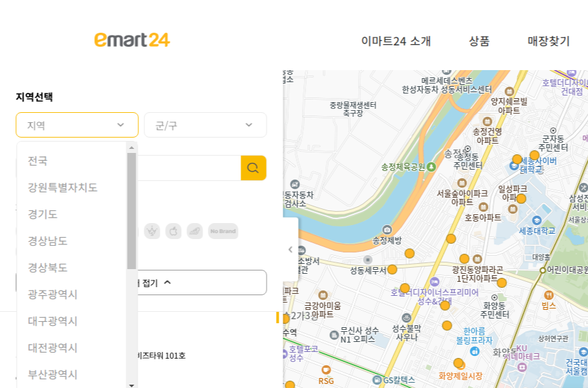
Task: Click the 양지쉐르빌 아파트 icon
Action: tap(509, 91)
